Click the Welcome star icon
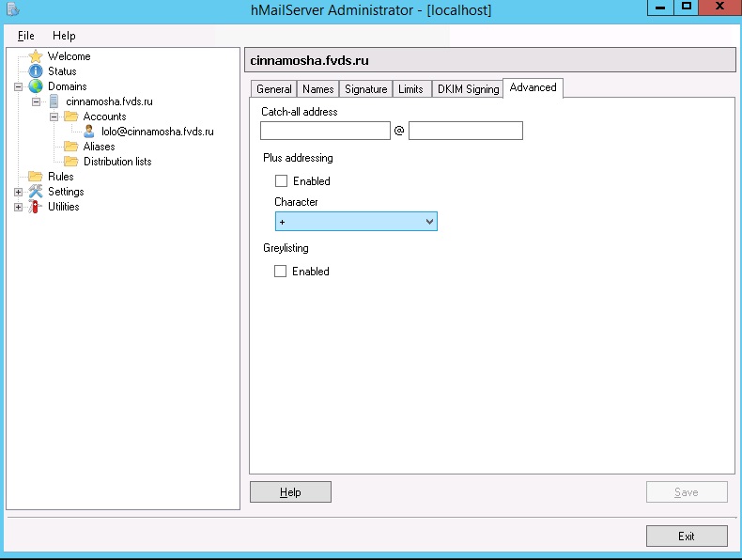Viewport: 742px width, 560px height. [36, 56]
